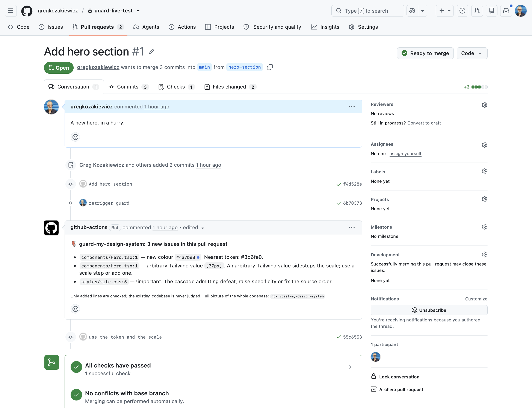Add reaction to github-actions bot comment
The width and height of the screenshot is (532, 408).
[x=75, y=309]
